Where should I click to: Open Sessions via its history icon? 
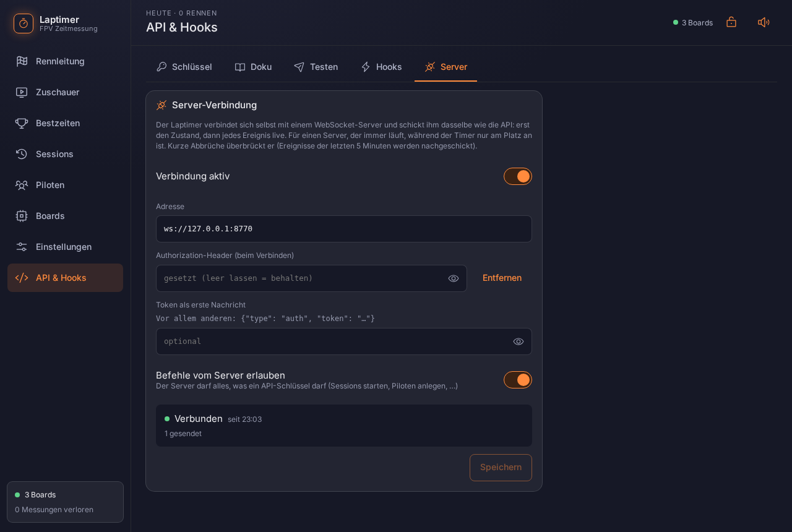22,154
